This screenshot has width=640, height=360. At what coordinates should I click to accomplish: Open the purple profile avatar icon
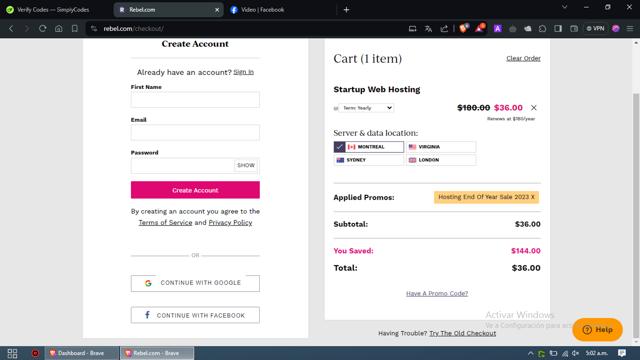(x=616, y=29)
